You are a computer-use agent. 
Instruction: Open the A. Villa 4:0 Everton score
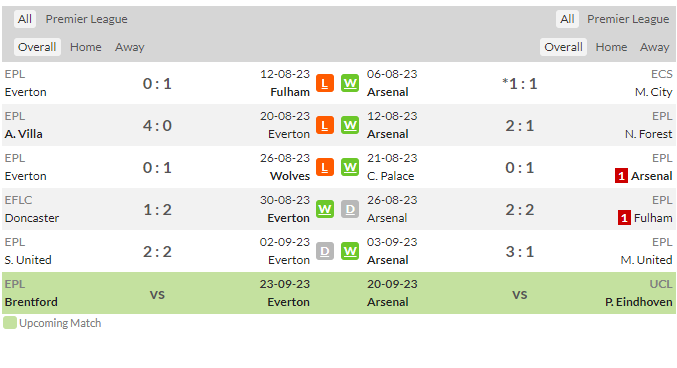click(x=157, y=125)
